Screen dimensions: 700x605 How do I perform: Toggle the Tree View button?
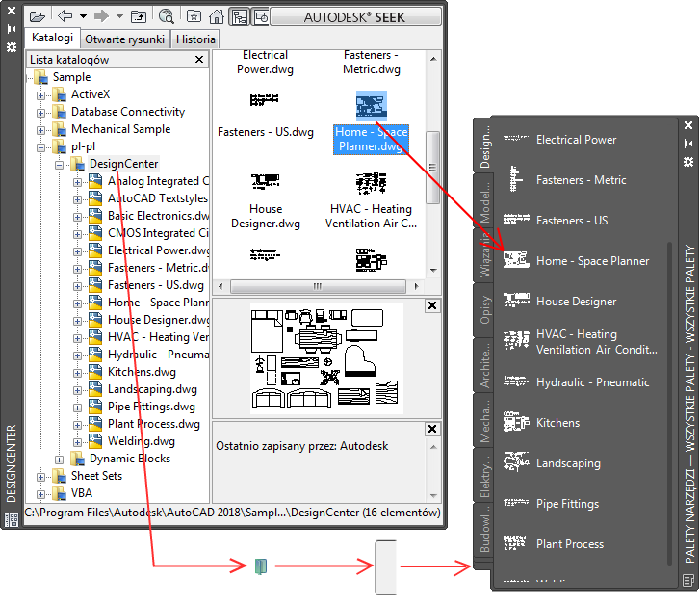coord(240,17)
